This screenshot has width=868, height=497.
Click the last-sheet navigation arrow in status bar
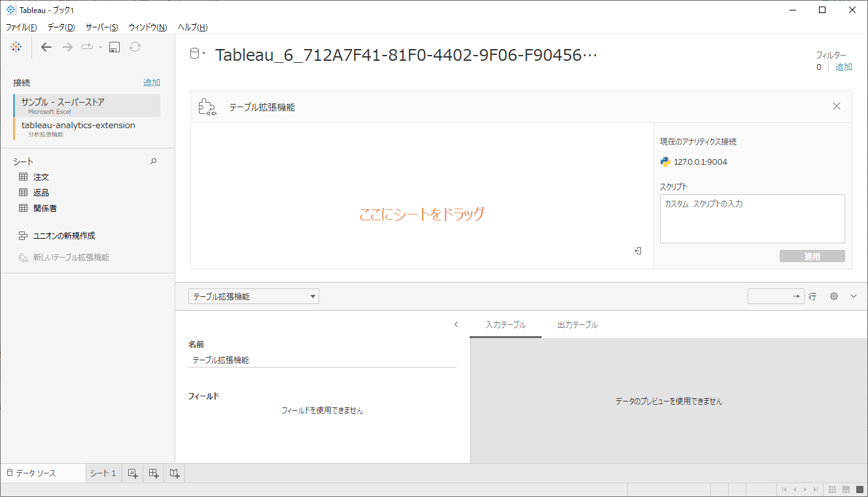tap(816, 489)
